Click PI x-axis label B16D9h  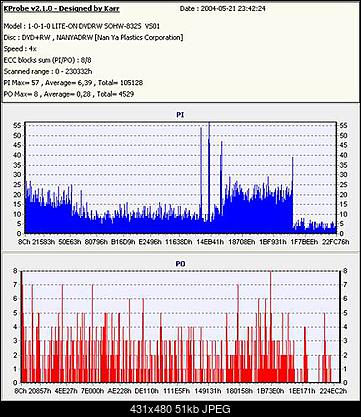123,242
